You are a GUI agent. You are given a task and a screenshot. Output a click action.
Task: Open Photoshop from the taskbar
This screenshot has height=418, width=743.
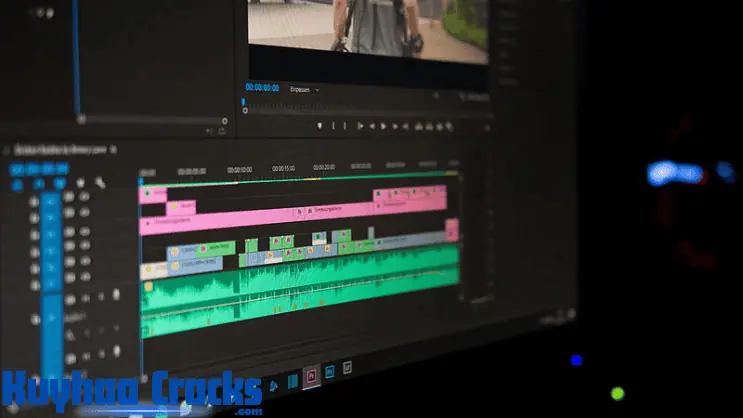pyautogui.click(x=329, y=374)
